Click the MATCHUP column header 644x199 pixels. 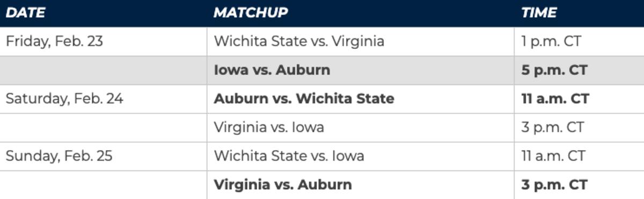pos(251,13)
